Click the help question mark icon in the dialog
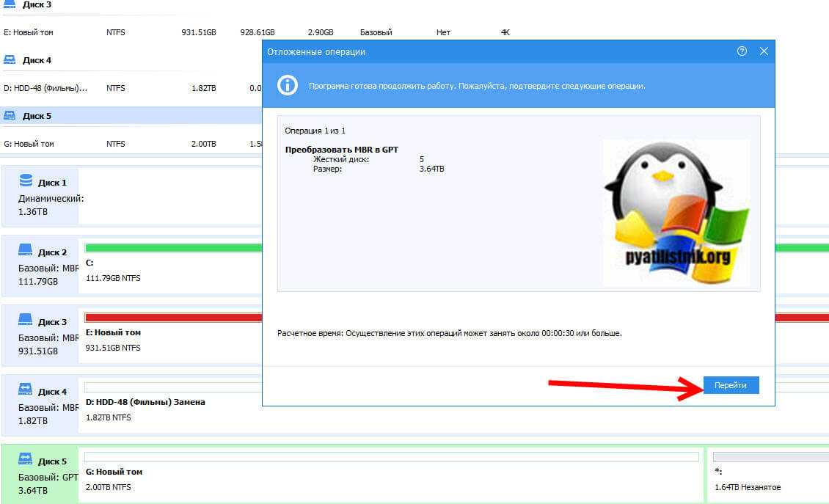The height and width of the screenshot is (504, 829). click(x=742, y=51)
